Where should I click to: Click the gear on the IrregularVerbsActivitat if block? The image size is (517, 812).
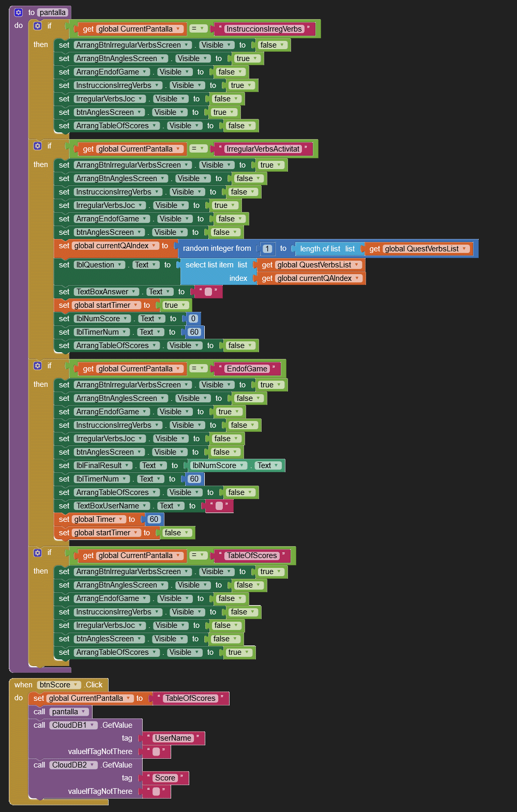[38, 146]
